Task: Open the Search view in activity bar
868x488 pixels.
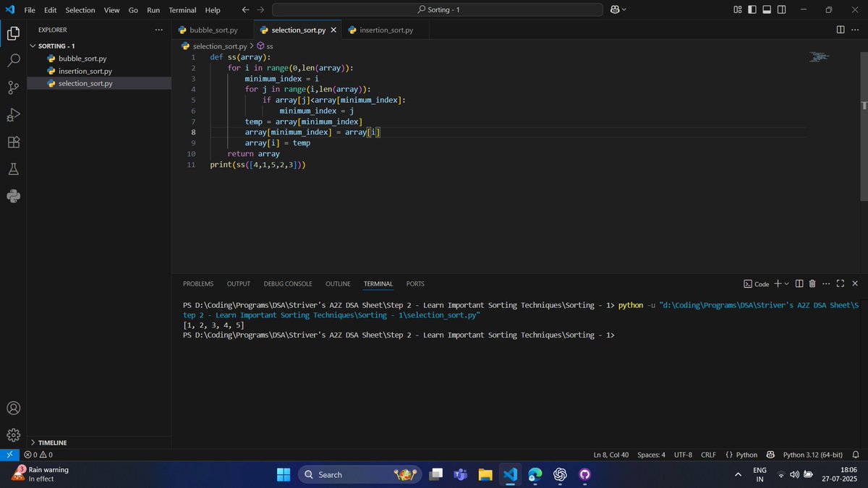Action: [x=13, y=60]
